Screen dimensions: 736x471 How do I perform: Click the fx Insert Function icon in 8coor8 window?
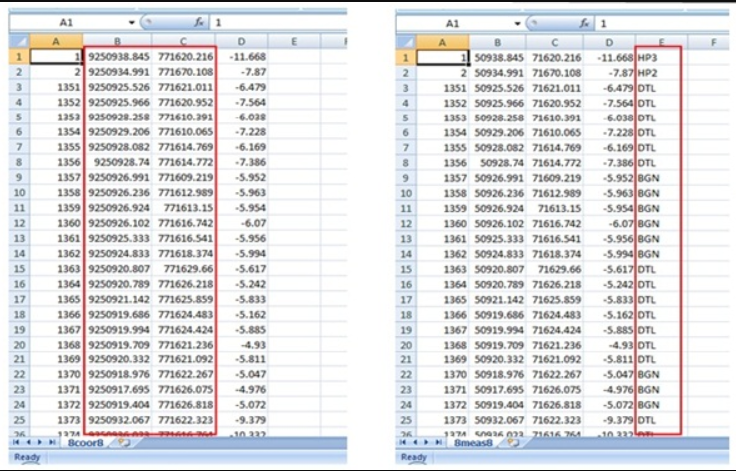[199, 22]
